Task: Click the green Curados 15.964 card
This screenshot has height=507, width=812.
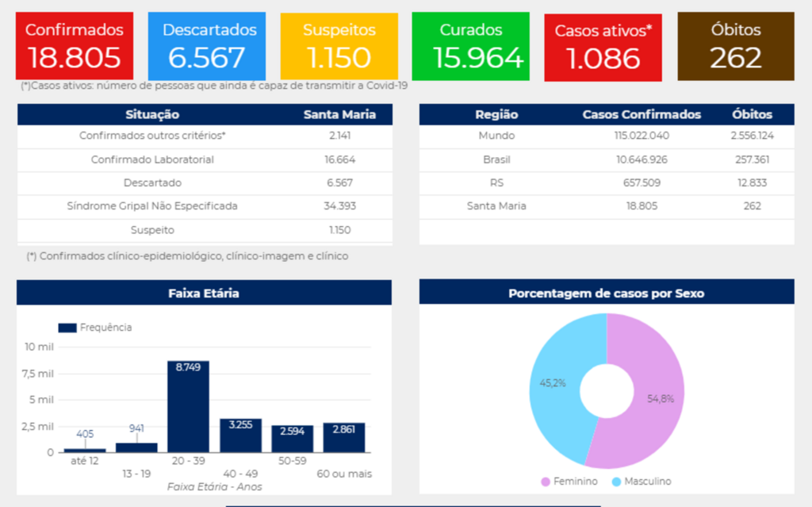Action: [471, 46]
